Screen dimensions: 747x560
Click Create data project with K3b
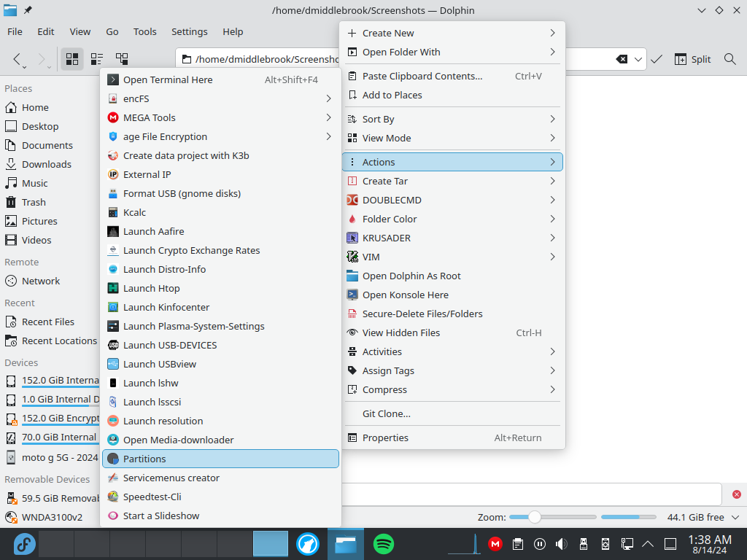220,156
